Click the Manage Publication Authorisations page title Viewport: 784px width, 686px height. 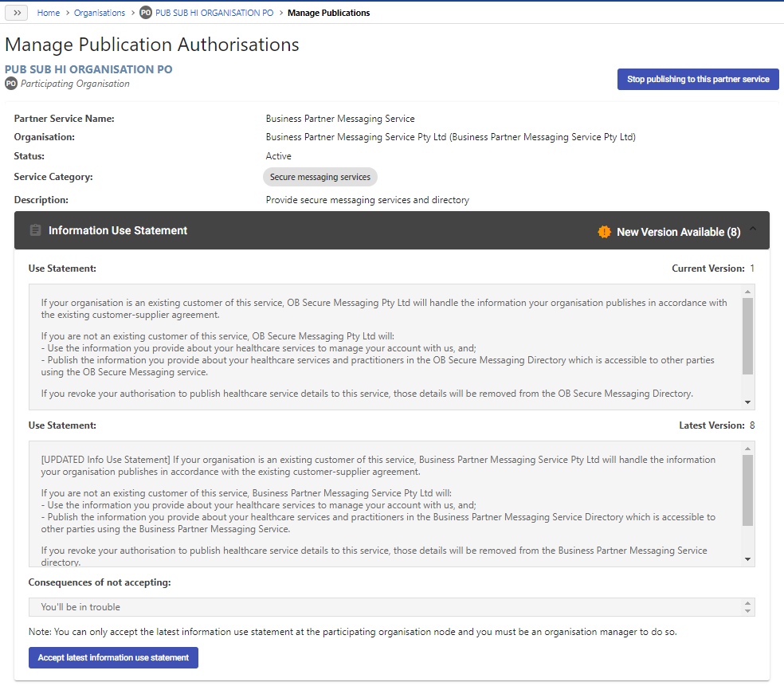pos(152,45)
